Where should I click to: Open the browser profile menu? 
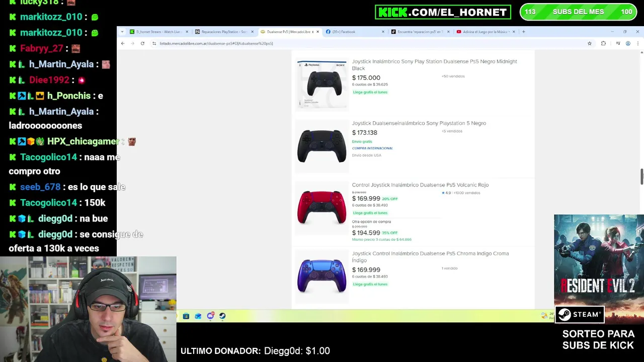(x=628, y=43)
